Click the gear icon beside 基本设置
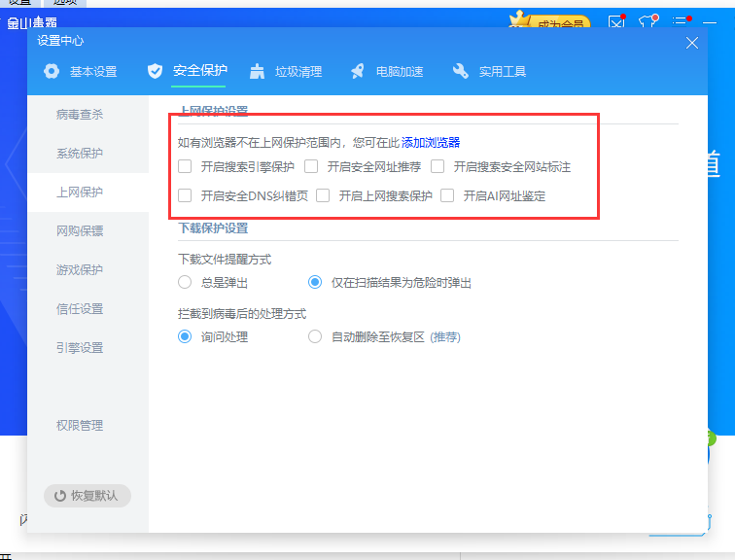The width and height of the screenshot is (735, 560). tap(52, 72)
